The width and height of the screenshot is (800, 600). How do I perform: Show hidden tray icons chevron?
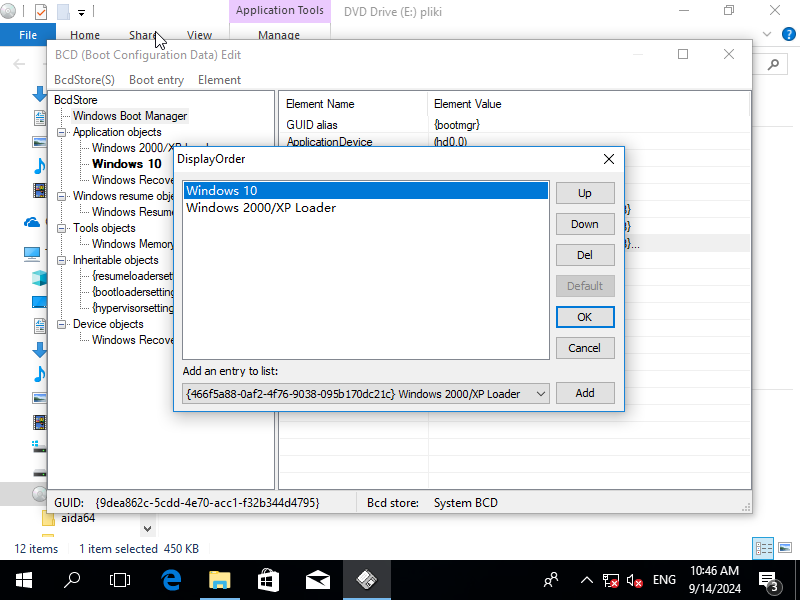pyautogui.click(x=587, y=580)
